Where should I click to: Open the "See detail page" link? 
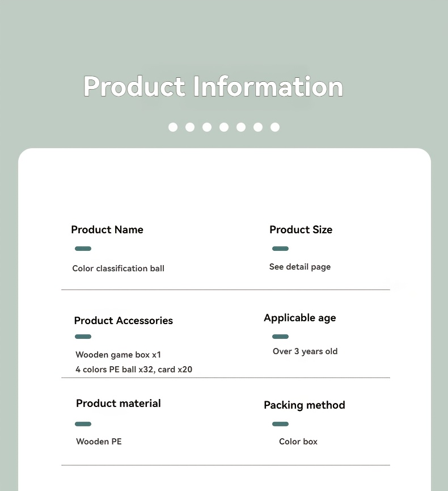(x=299, y=267)
